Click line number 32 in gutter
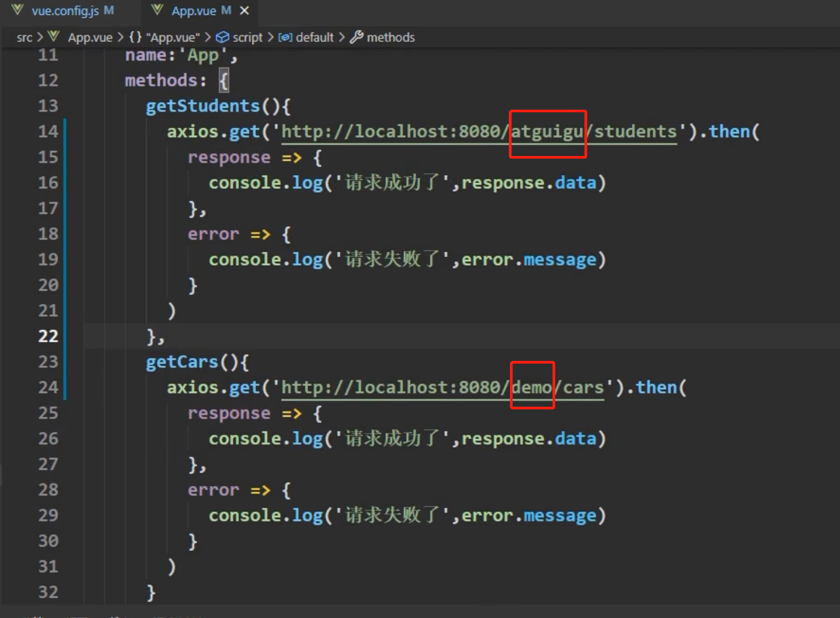Screen dimensions: 840x618 (x=48, y=592)
